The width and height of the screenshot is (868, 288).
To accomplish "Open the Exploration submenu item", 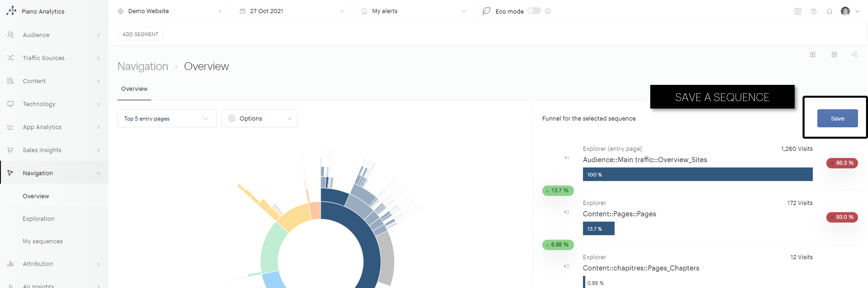I will click(38, 219).
